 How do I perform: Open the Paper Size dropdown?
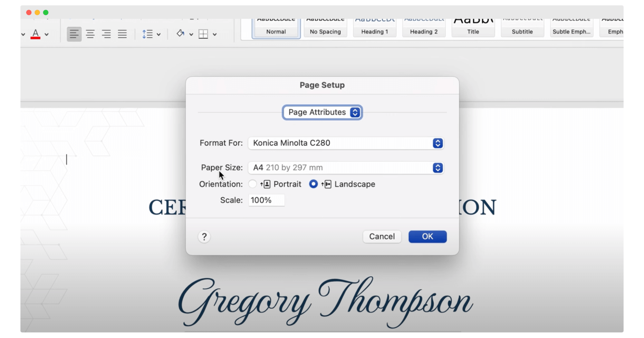click(346, 168)
